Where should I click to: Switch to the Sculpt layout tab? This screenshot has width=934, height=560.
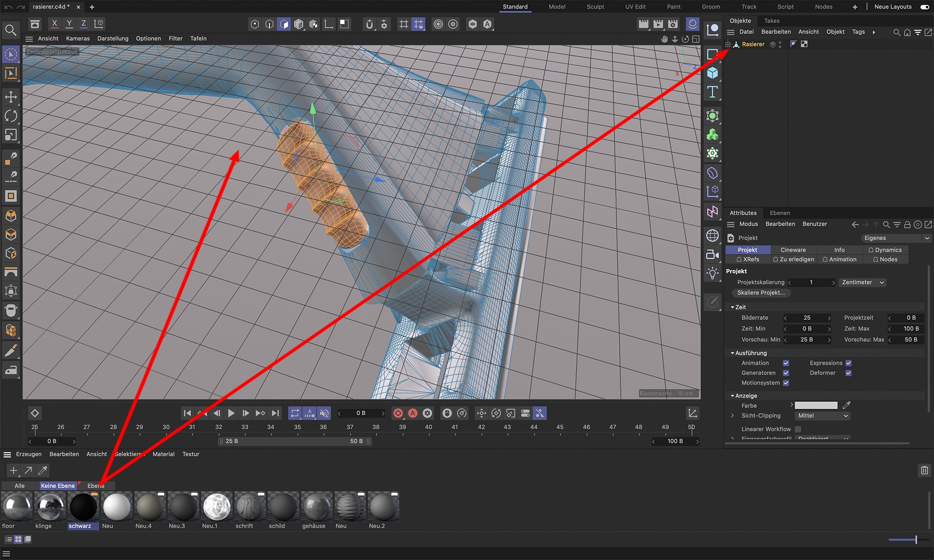pos(595,7)
